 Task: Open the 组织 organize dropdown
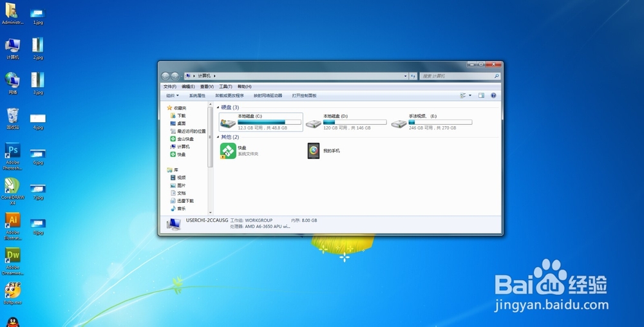coord(173,96)
